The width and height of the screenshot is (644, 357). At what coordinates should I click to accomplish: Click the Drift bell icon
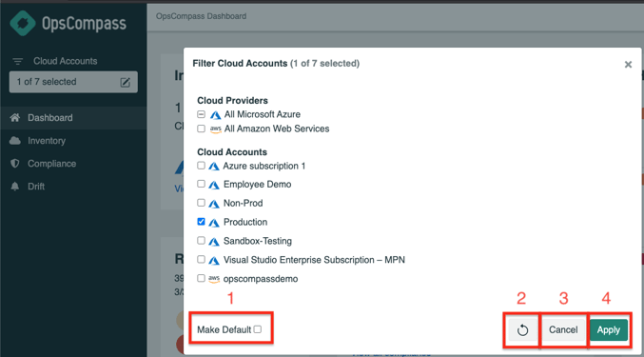(15, 187)
